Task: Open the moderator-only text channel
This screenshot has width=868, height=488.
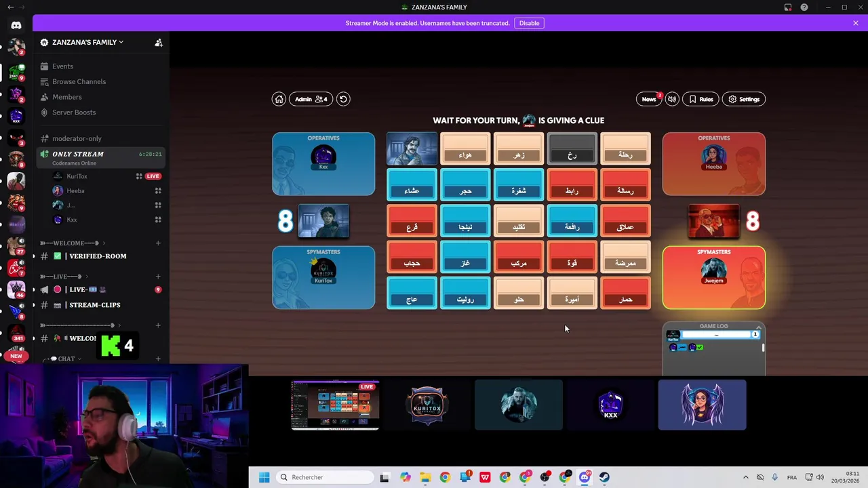Action: [102, 138]
